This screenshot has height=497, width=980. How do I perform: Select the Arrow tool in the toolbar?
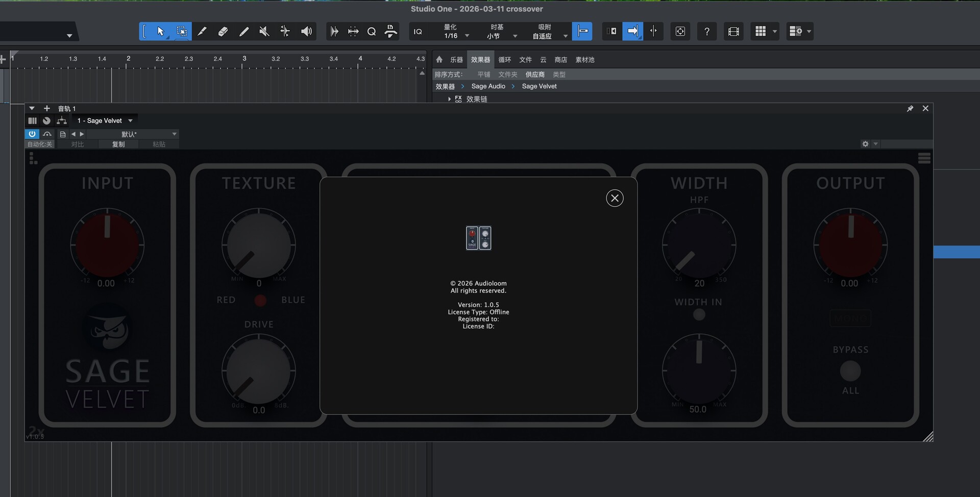(x=161, y=32)
